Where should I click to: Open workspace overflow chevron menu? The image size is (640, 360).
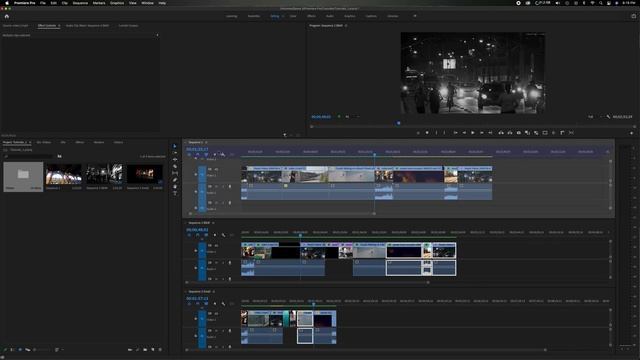415,16
